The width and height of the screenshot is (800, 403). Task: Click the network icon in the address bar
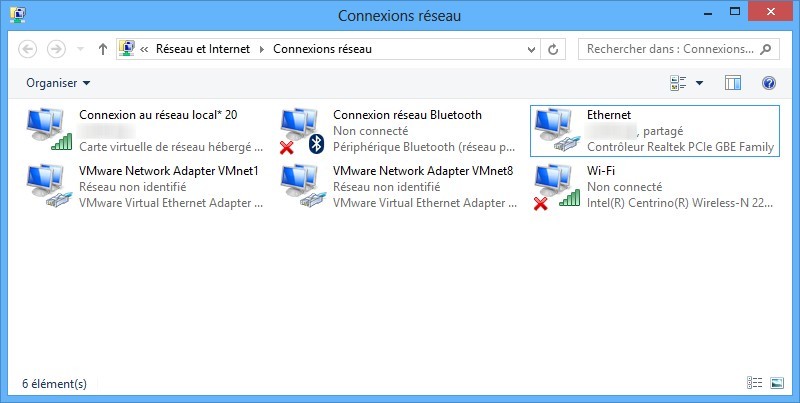[127, 48]
